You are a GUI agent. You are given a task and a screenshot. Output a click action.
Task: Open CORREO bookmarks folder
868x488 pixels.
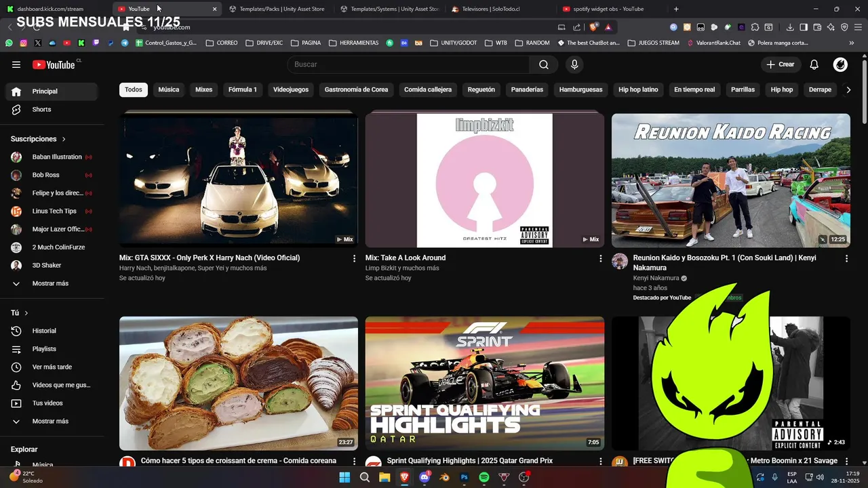coord(222,43)
